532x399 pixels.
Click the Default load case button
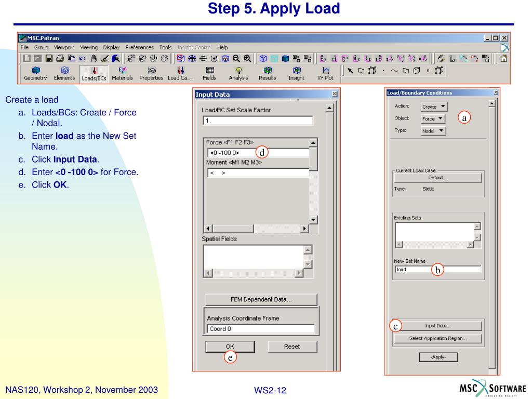(437, 178)
